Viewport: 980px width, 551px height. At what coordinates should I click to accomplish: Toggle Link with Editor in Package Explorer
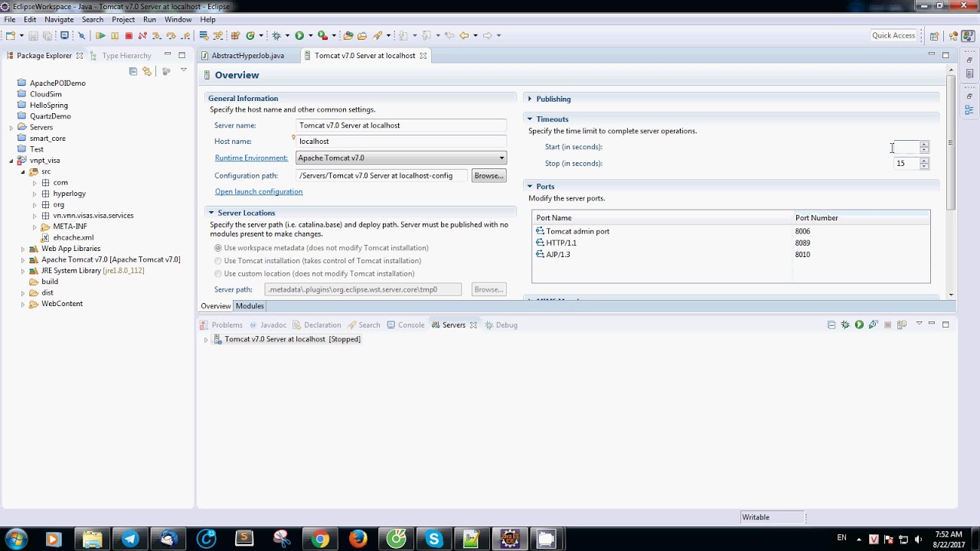click(147, 71)
